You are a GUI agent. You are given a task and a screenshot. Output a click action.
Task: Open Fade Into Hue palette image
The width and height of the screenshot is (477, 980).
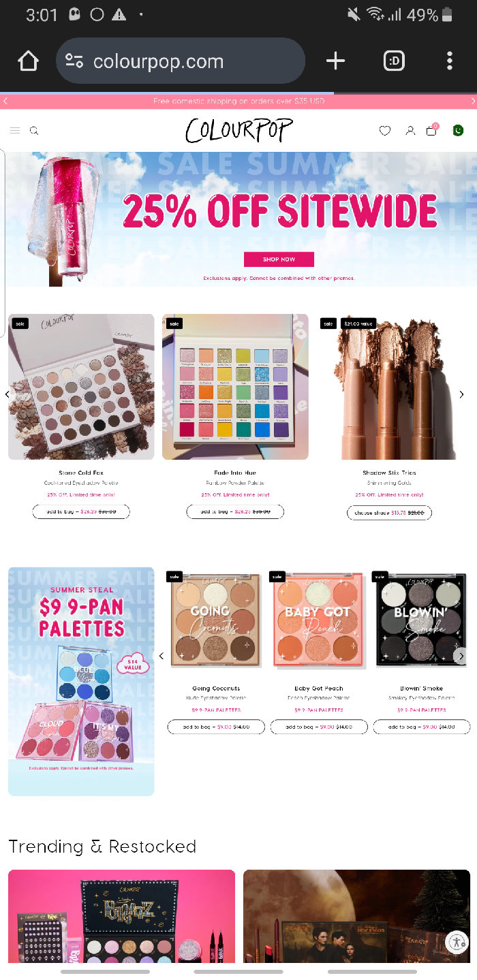click(235, 387)
